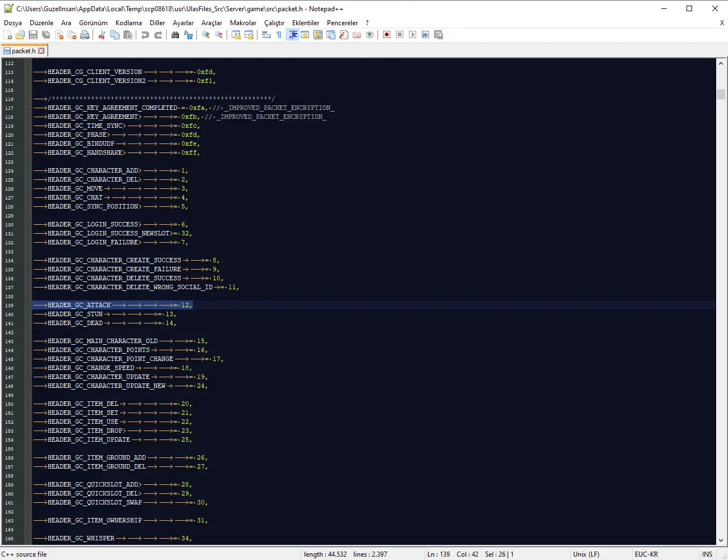This screenshot has width=728, height=560.
Task: Click the vertical scrollbar thumb
Action: (721, 94)
